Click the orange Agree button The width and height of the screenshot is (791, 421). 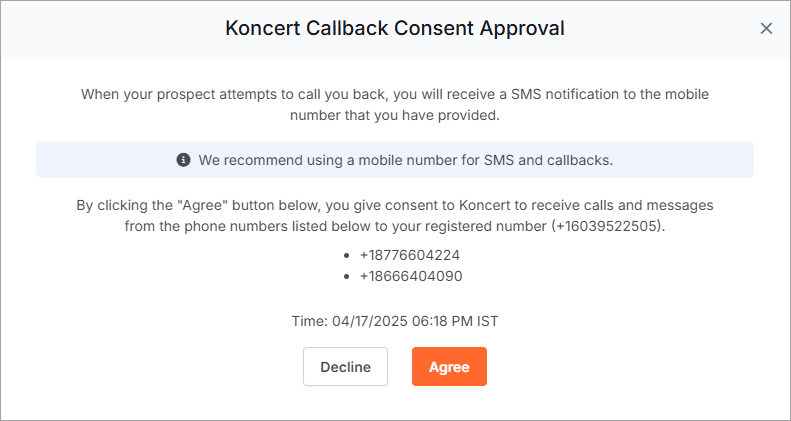coord(449,367)
